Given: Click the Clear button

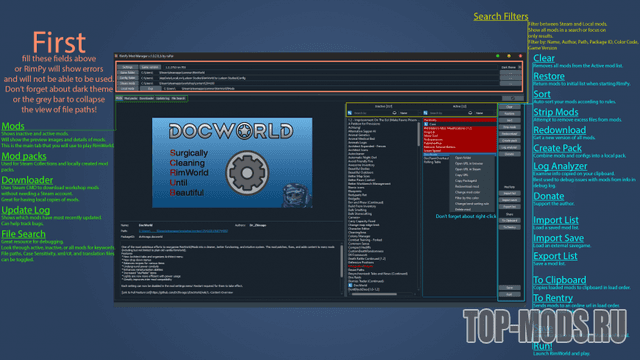Looking at the screenshot, I should pyautogui.click(x=509, y=107).
